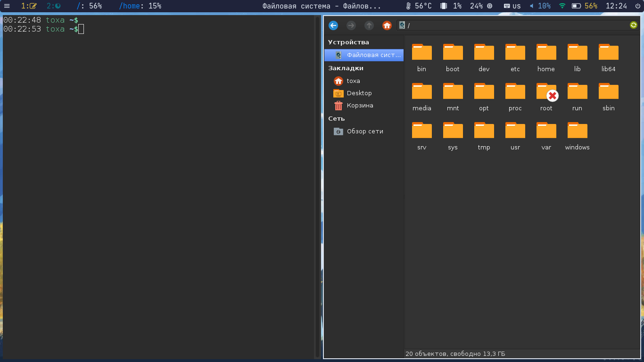
Task: Click the 24% memory indicator
Action: pos(481,6)
